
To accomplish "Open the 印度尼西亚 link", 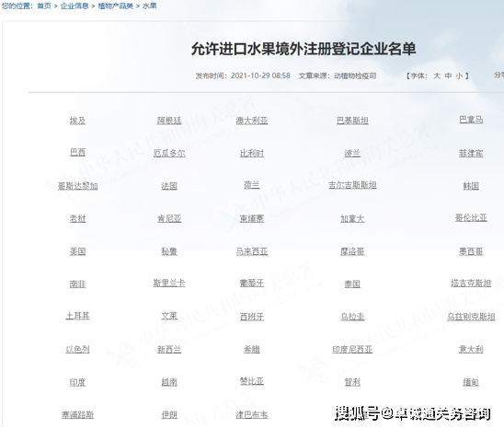I will 352,350.
